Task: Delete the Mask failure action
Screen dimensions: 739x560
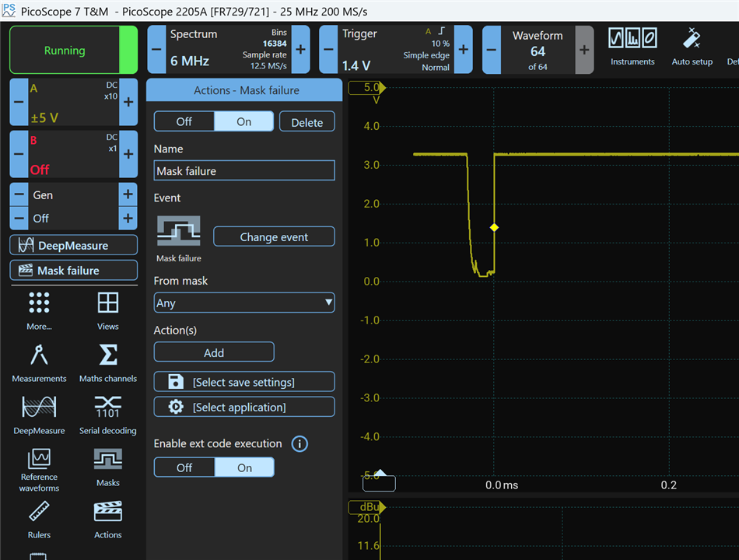Action: pos(307,122)
